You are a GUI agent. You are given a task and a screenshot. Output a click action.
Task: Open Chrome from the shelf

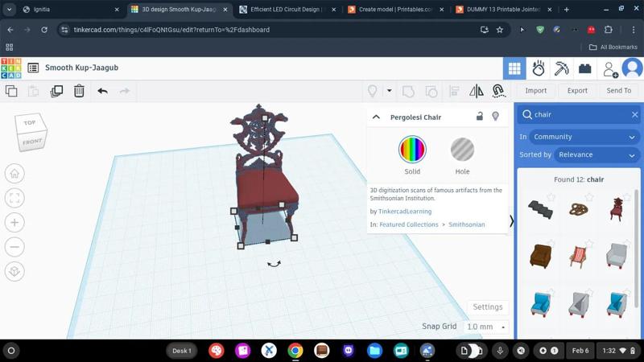295,351
